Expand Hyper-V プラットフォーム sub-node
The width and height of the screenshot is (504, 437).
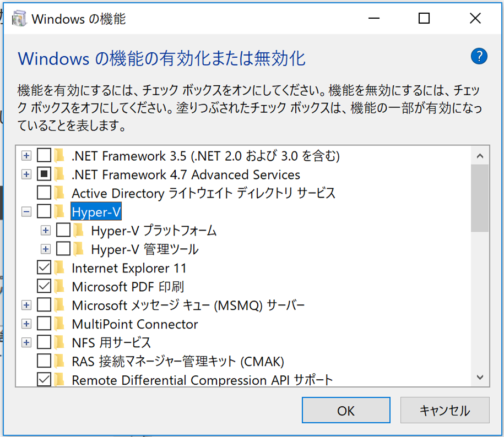tap(46, 231)
